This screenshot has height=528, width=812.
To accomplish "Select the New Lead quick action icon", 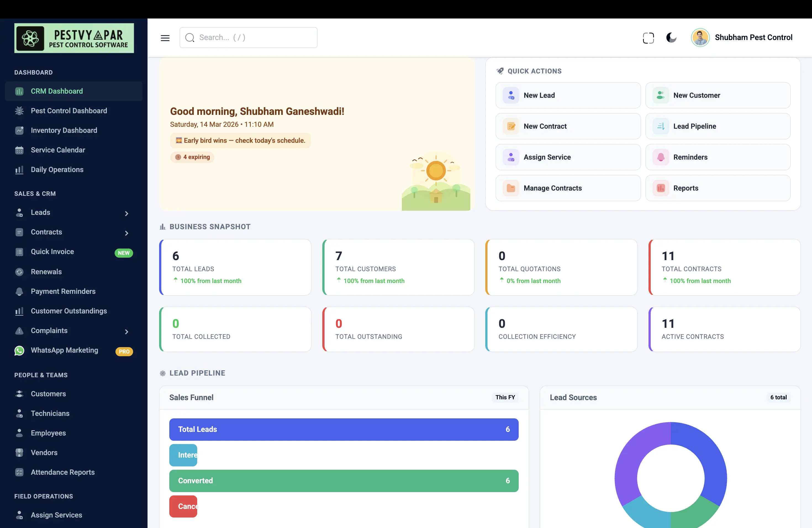I will coord(511,95).
